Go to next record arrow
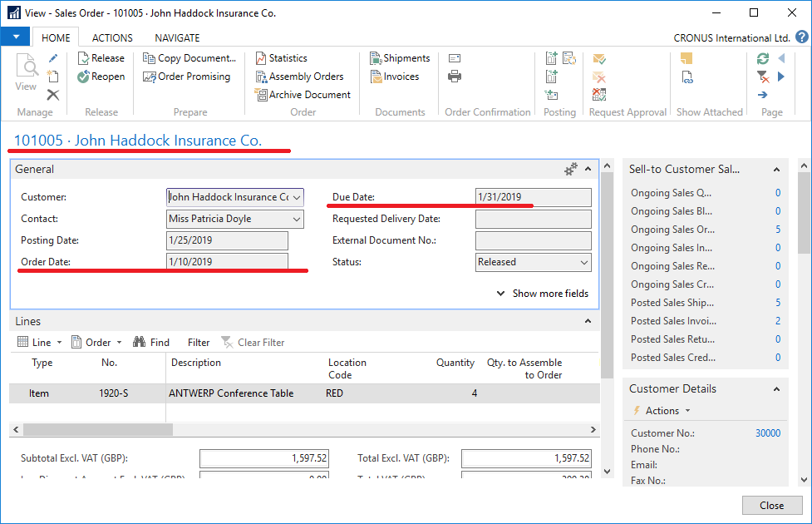 click(x=781, y=77)
